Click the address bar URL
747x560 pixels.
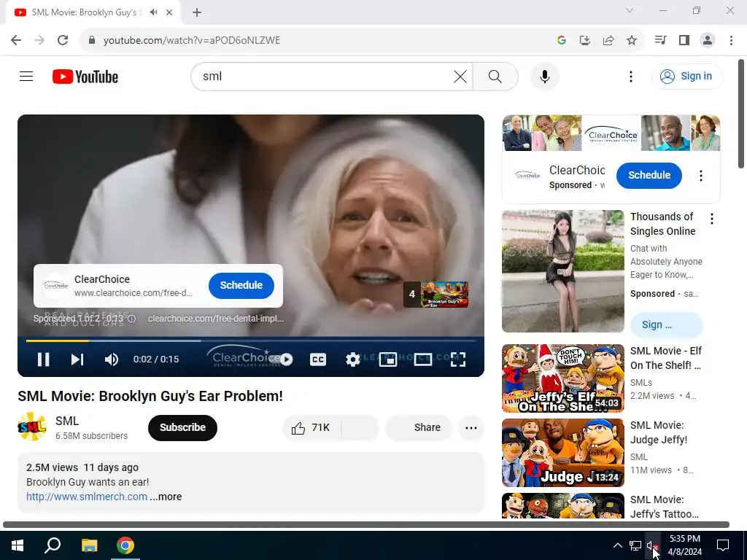click(192, 41)
